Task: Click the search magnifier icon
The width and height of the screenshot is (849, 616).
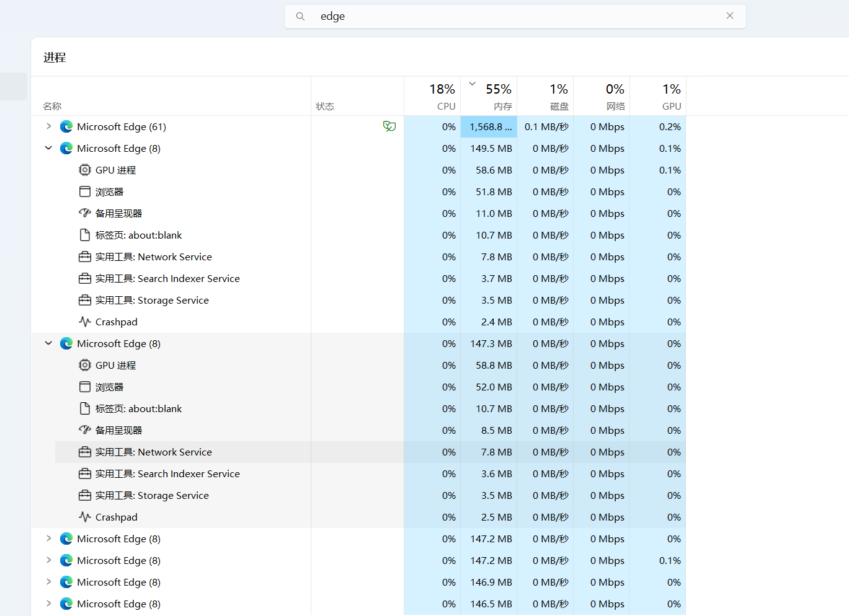Action: [300, 16]
